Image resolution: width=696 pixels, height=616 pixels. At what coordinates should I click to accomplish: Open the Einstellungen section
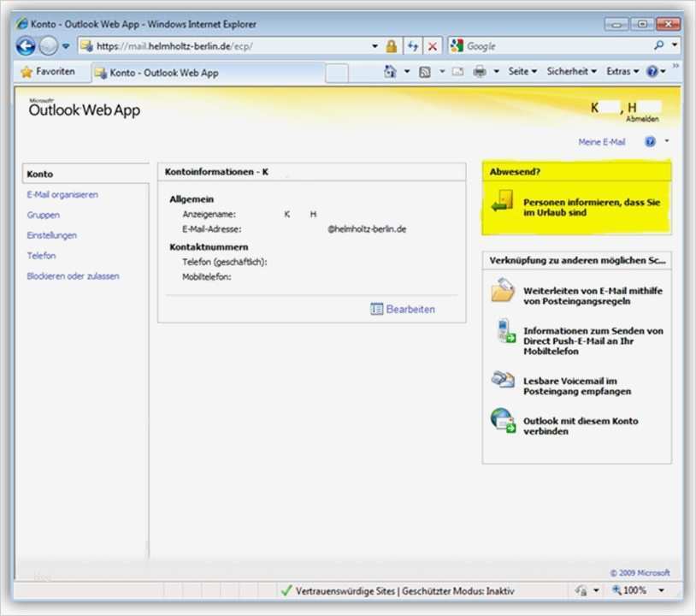click(x=51, y=235)
